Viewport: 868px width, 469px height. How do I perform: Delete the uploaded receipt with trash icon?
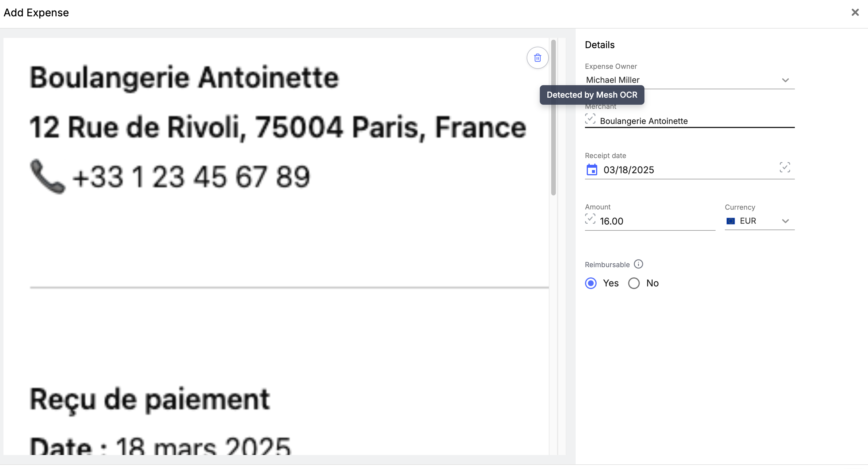537,58
